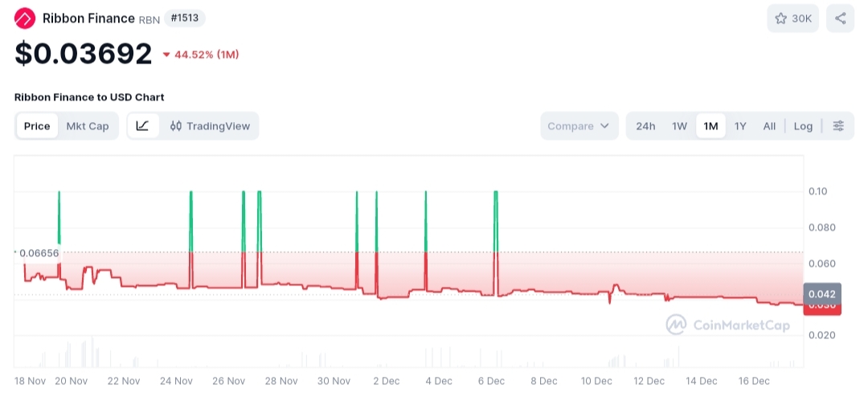This screenshot has height=405, width=868.
Task: Click the #1513 rank badge
Action: (x=185, y=18)
